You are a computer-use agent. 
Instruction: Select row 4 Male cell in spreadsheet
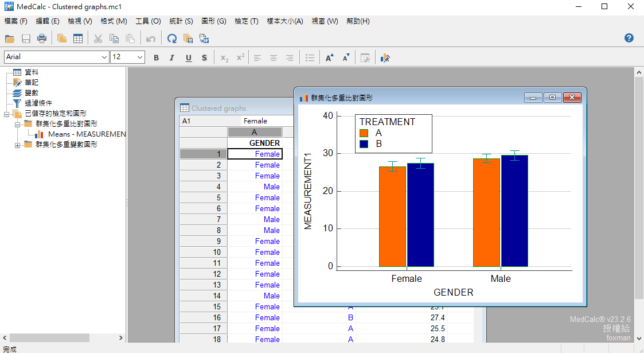[255, 187]
